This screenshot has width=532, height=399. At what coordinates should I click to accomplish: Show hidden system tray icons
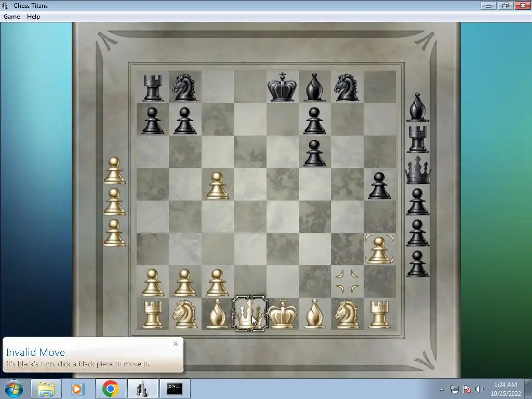coord(442,389)
